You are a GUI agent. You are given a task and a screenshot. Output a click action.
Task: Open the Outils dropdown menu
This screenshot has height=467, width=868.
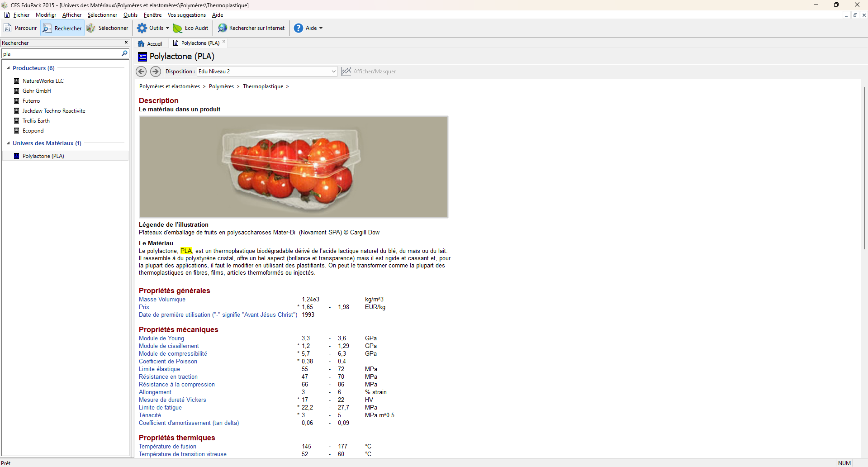153,28
